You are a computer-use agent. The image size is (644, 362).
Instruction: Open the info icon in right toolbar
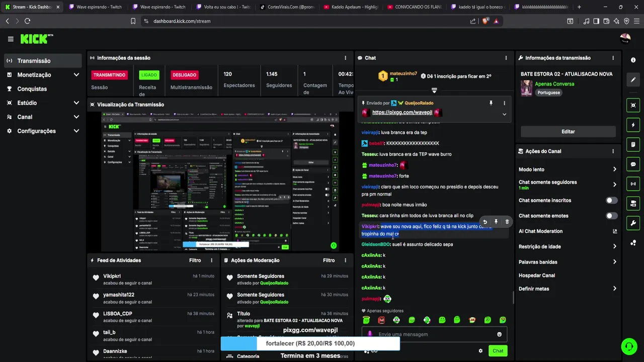633,60
